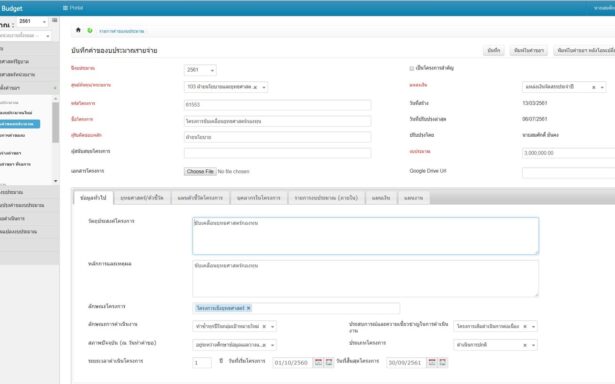Switch to the fourth tab บุคลากรในโครงการ
615x384 pixels.
[x=258, y=198]
